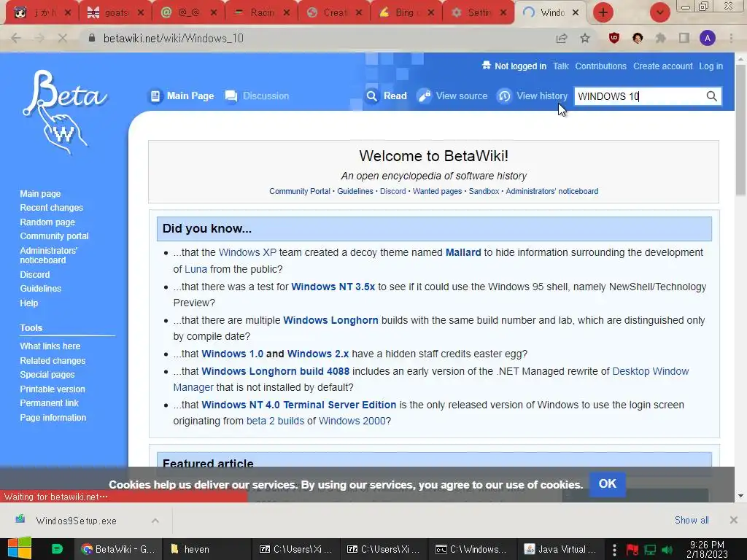
Task: Open the heven folder in taskbar
Action: click(206, 549)
